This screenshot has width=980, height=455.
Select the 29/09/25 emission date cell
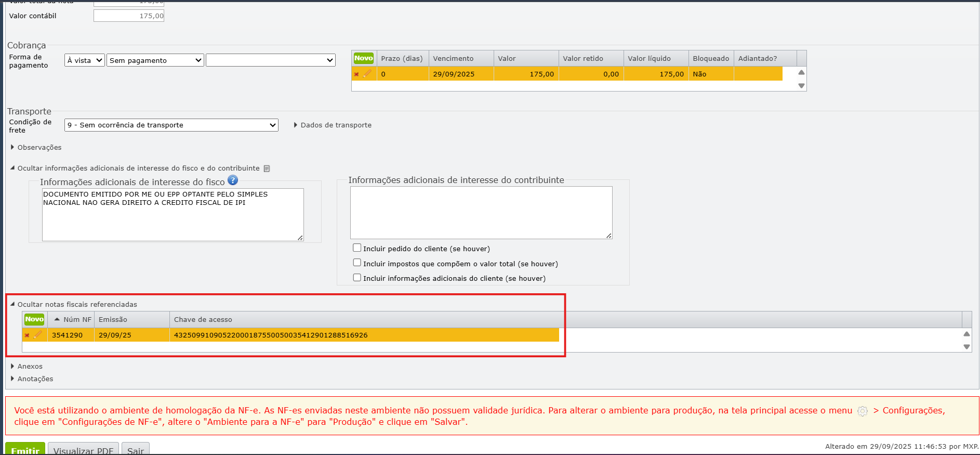pyautogui.click(x=132, y=335)
